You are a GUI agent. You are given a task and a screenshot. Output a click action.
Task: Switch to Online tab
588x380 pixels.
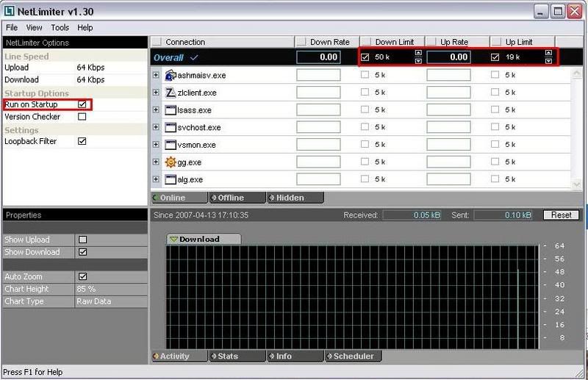point(179,198)
